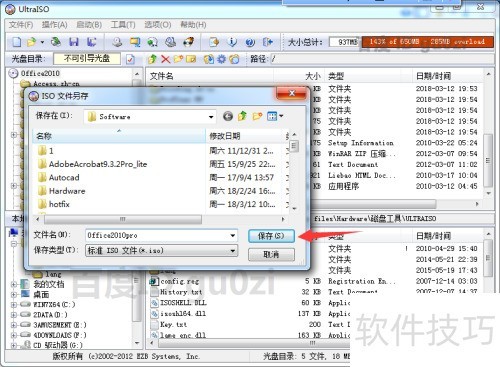Image resolution: width=500 pixels, height=367 pixels.
Task: Click the 保存(S) button in dialog
Action: 271,236
